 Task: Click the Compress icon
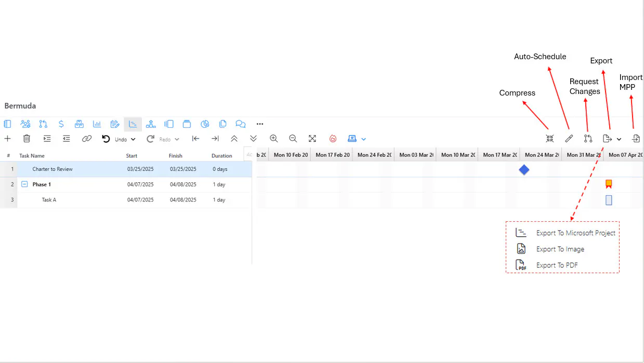point(550,139)
